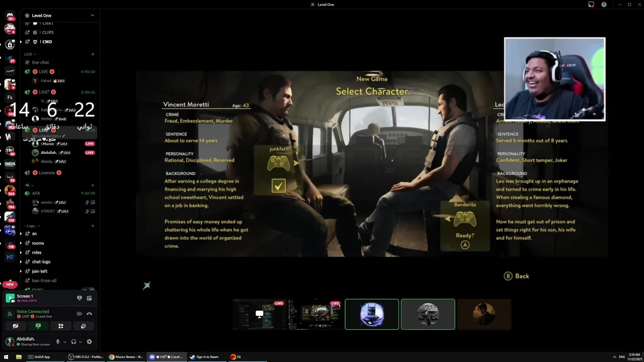Open the activities launcher button
This screenshot has width=644, height=362.
click(x=61, y=326)
